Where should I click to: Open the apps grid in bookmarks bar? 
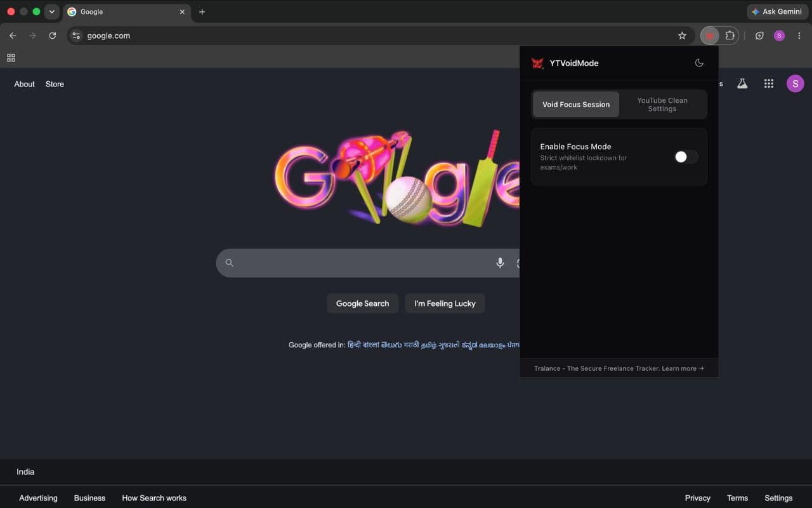click(11, 58)
